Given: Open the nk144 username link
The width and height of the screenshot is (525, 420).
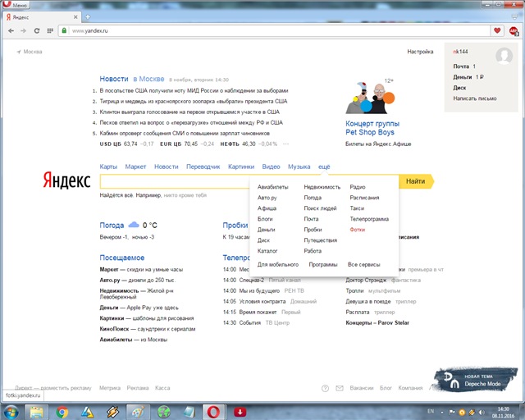Looking at the screenshot, I should 460,52.
